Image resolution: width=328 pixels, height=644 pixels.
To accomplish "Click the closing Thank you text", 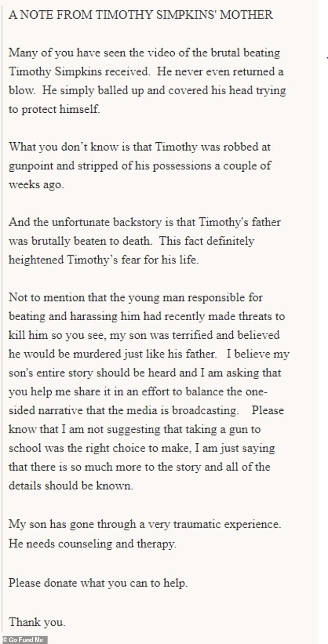I will (37, 621).
